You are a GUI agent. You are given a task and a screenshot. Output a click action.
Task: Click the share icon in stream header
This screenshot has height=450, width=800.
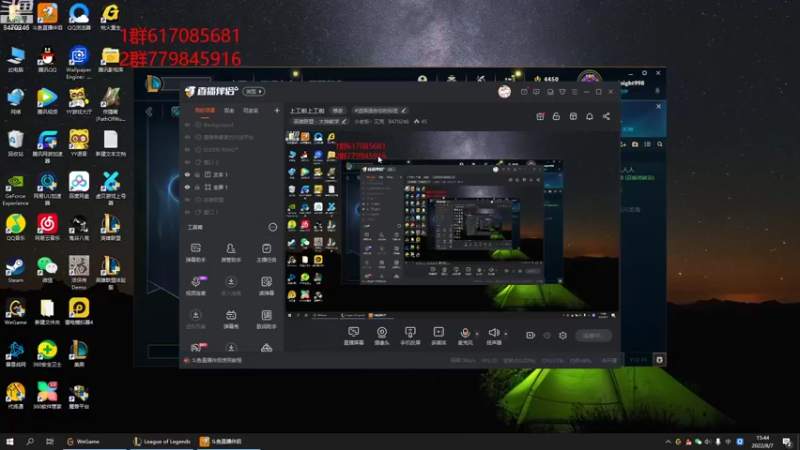point(606,116)
